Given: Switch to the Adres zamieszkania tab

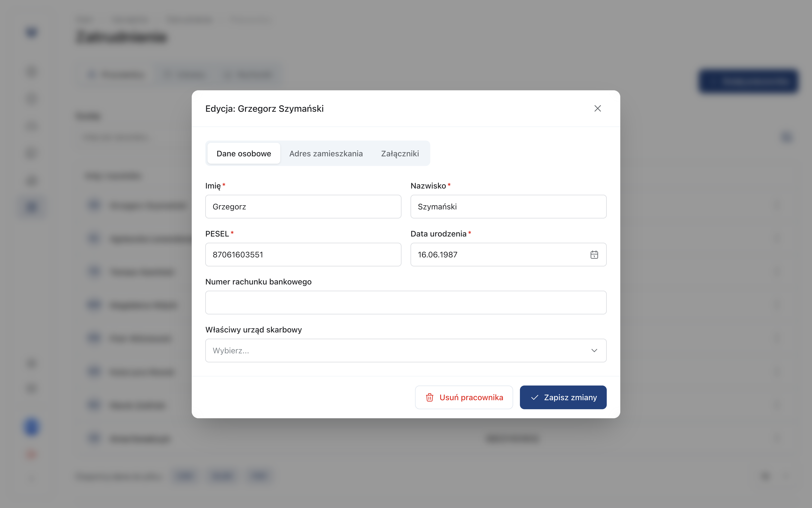Looking at the screenshot, I should pyautogui.click(x=326, y=154).
